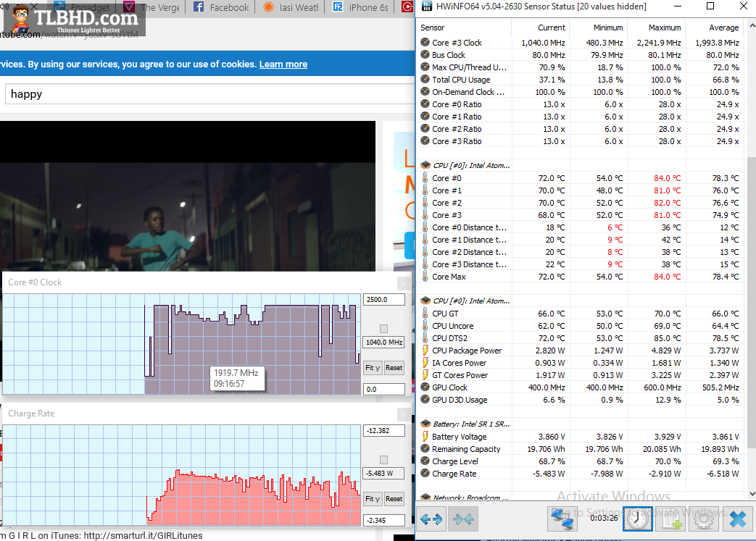
Task: Click the video player showing the boy
Action: 188,196
